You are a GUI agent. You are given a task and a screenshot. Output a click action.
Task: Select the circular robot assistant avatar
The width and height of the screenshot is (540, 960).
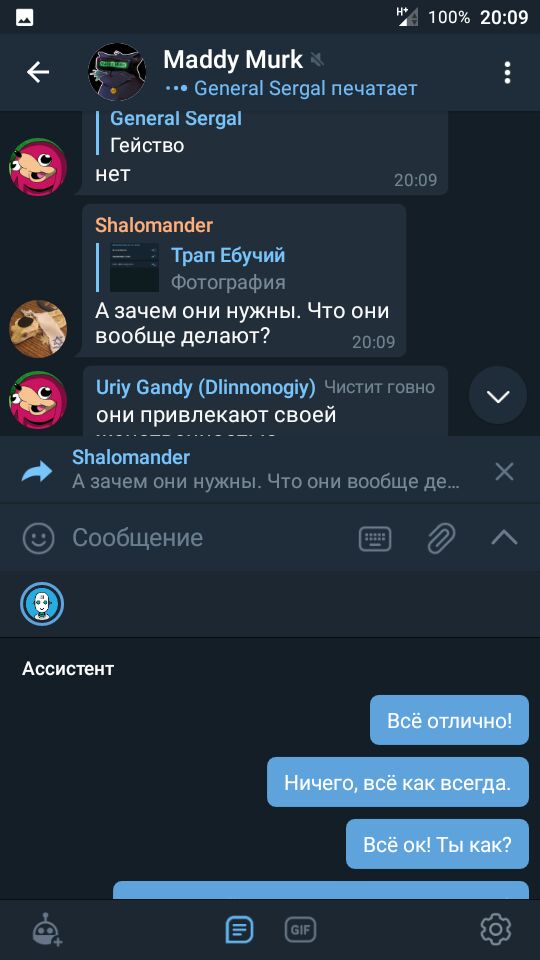[42, 604]
